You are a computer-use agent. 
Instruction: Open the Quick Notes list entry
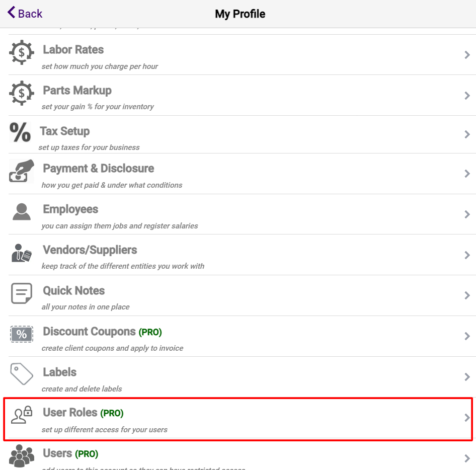(238, 295)
